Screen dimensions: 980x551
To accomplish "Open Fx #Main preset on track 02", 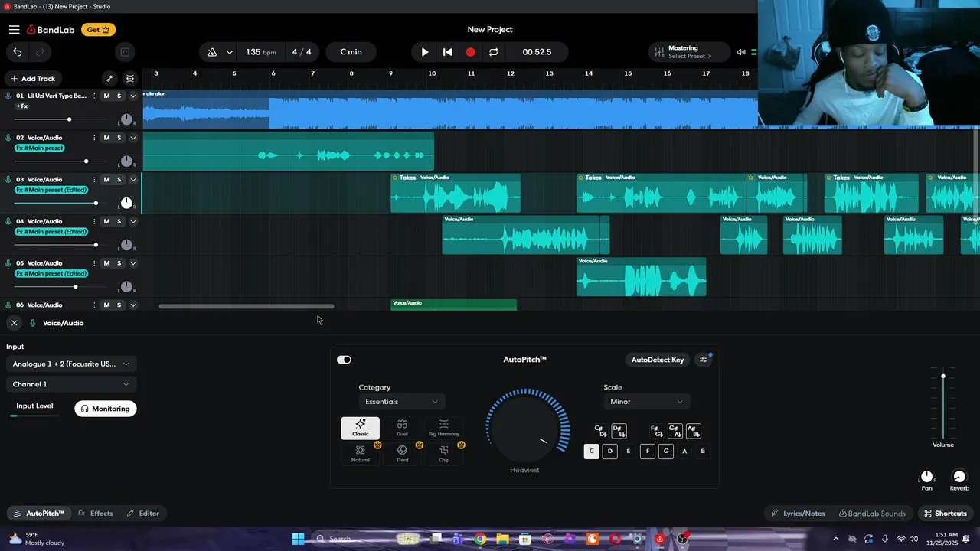I will click(x=40, y=148).
